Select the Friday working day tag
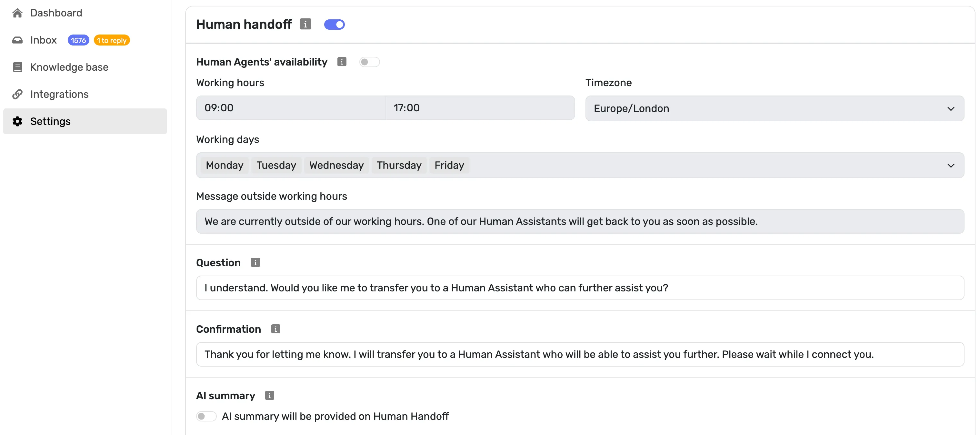The image size is (980, 435). tap(449, 165)
